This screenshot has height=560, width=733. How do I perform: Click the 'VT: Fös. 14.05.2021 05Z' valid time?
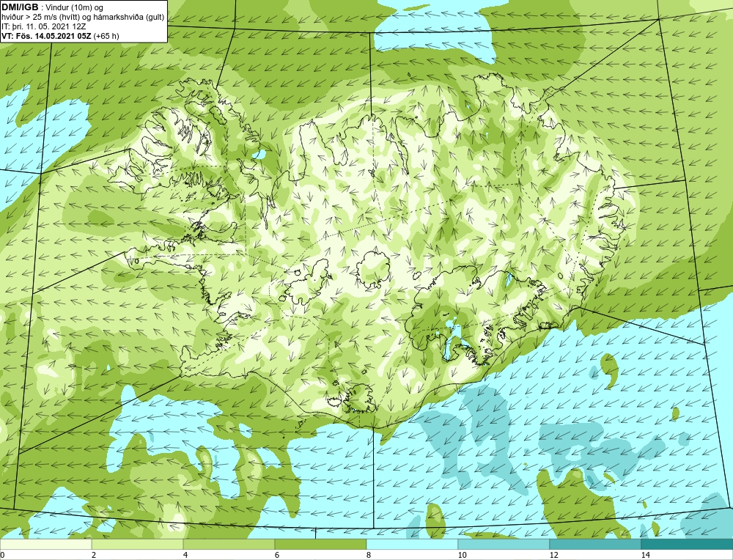coord(47,36)
